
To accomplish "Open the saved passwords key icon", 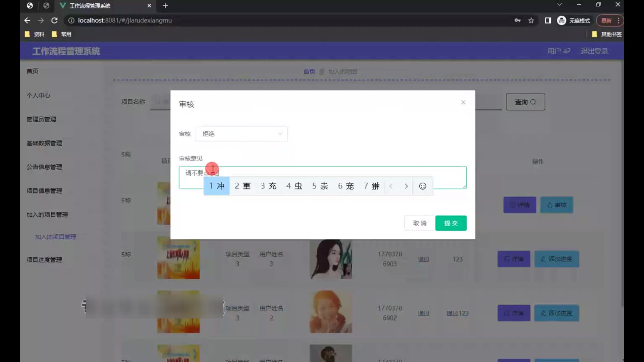I will [518, 20].
